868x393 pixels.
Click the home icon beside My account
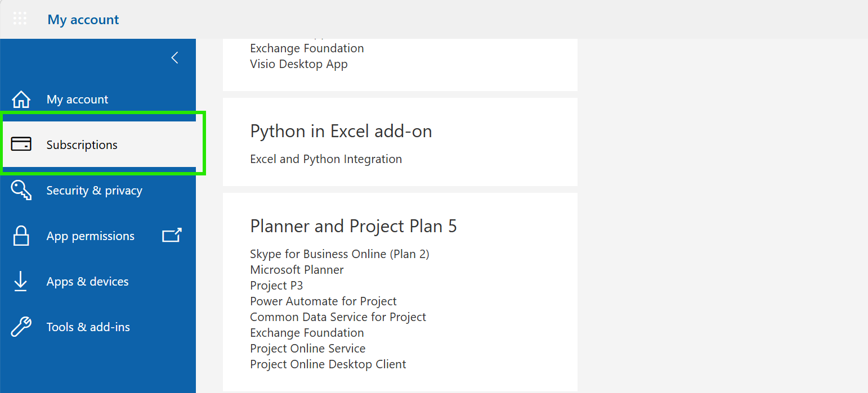pyautogui.click(x=21, y=99)
